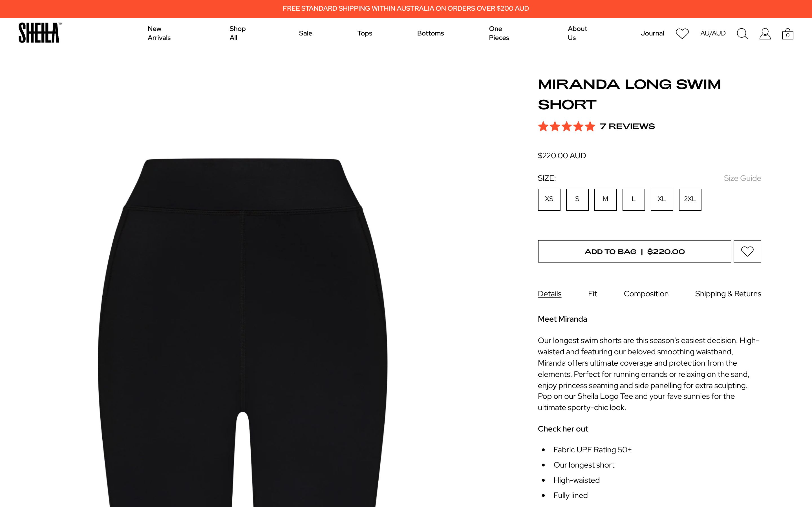Open the account profile icon

pyautogui.click(x=765, y=34)
